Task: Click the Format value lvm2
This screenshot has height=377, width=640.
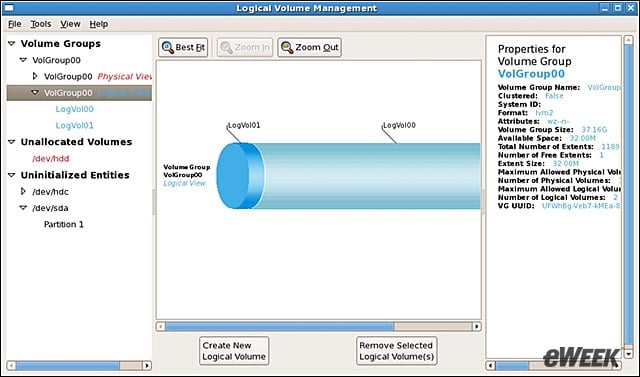Action: click(x=544, y=113)
